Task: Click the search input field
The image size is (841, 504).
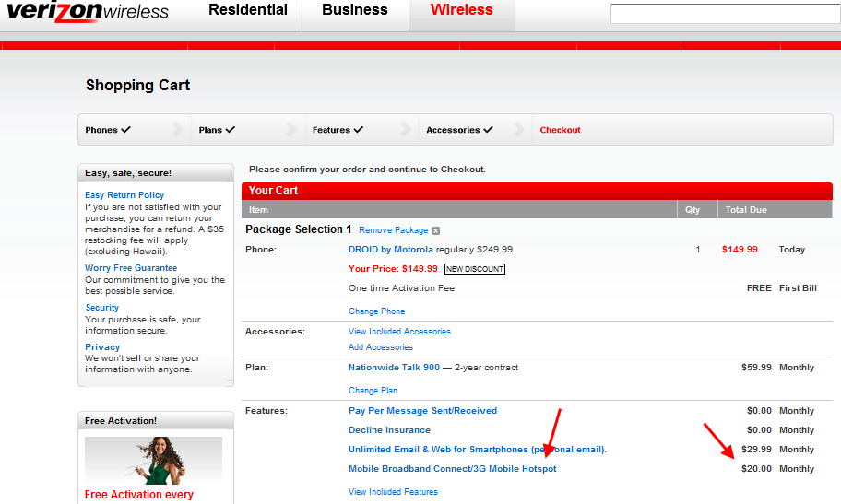Action: (725, 14)
